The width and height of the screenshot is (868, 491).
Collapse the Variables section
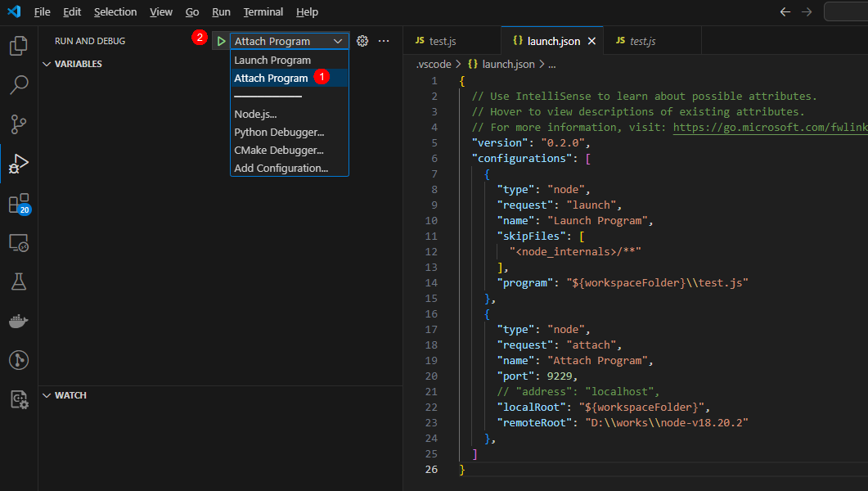(78, 64)
